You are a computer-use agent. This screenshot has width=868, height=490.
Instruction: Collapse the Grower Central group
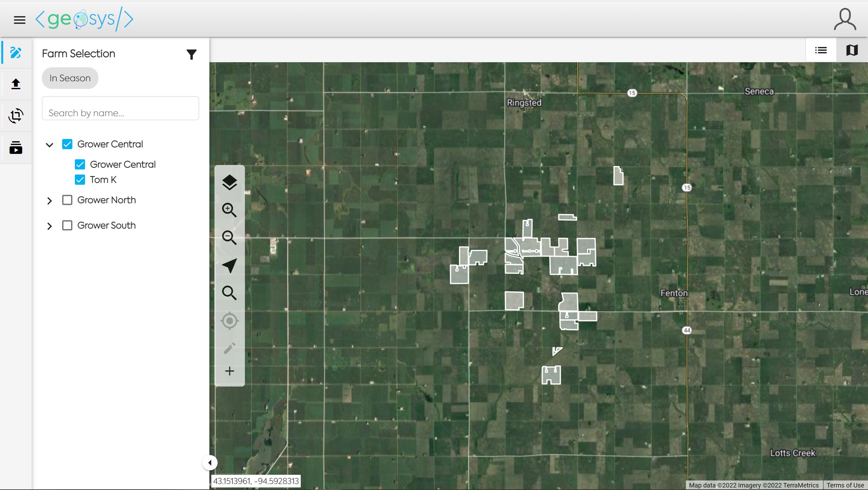(x=50, y=145)
